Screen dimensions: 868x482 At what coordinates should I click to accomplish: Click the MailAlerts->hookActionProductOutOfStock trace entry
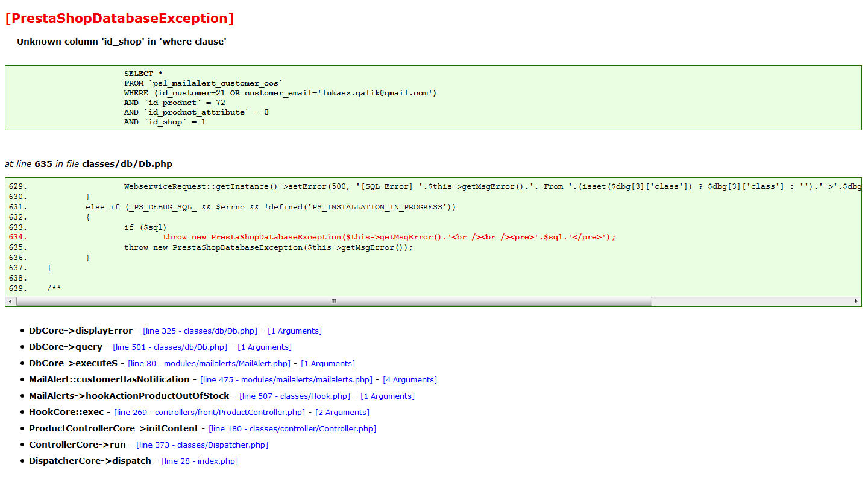[x=129, y=396]
